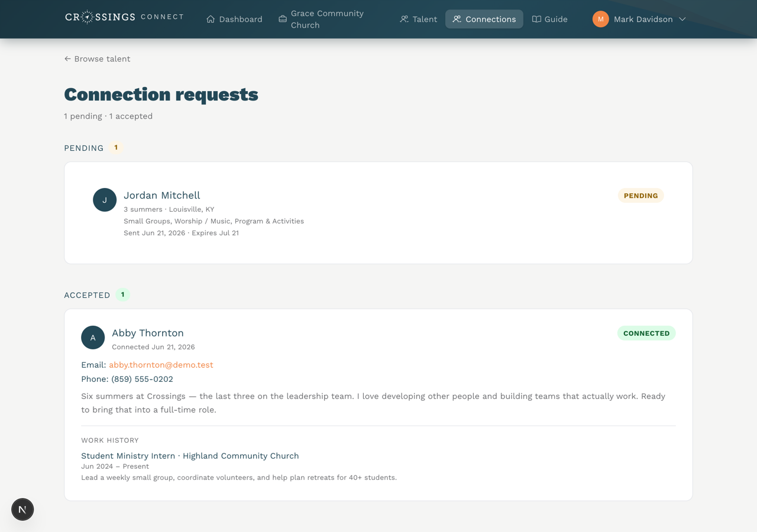This screenshot has width=757, height=532.
Task: Go to the Talent nav item
Action: [x=418, y=20]
